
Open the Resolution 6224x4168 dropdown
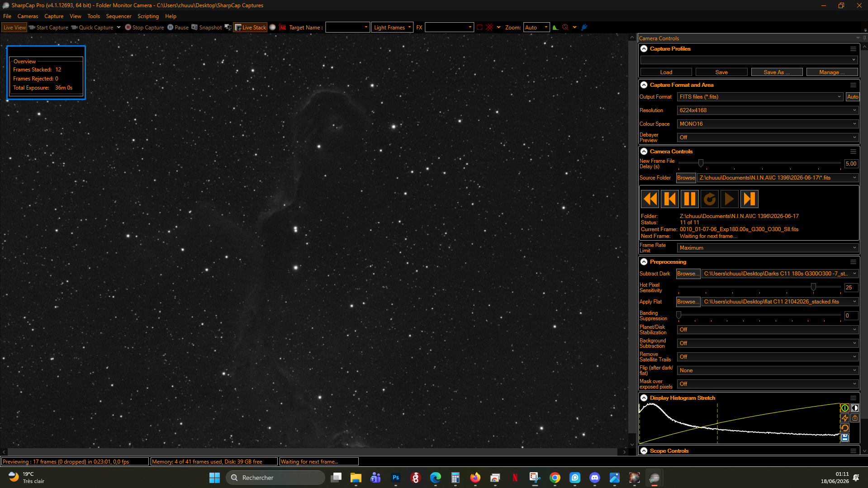click(x=768, y=110)
